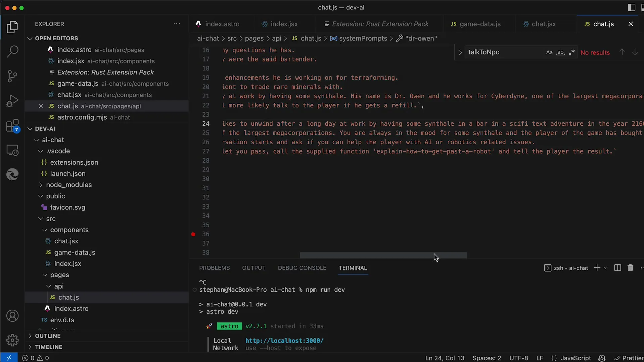Open the Search view in activity bar
This screenshot has height=362, width=644.
pos(12,52)
